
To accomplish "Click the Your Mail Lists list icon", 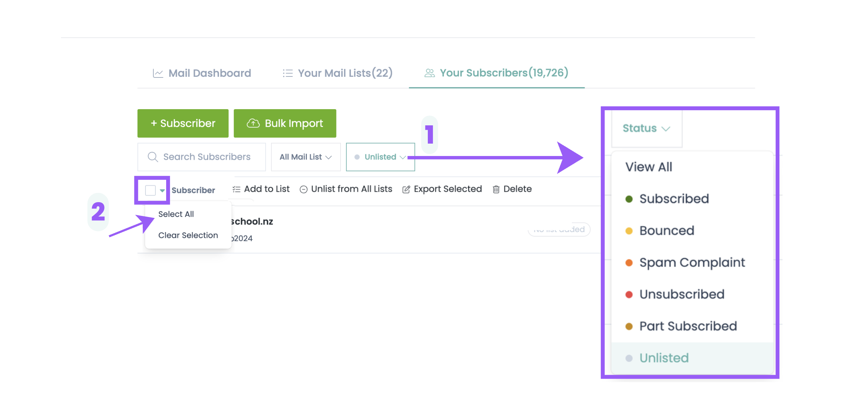I will pos(287,73).
